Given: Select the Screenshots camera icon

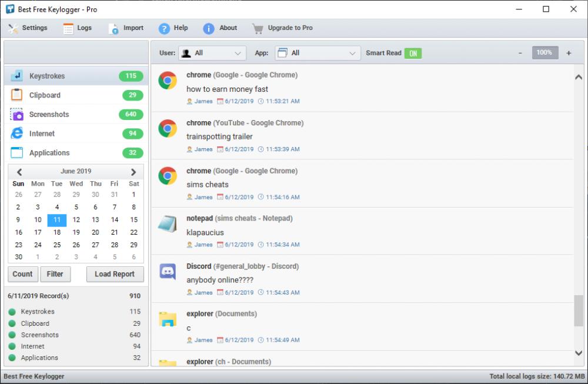Looking at the screenshot, I should pyautogui.click(x=18, y=114).
